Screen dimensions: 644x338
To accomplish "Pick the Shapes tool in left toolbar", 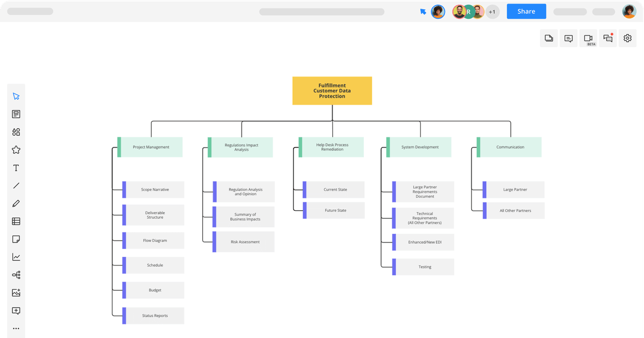I will pyautogui.click(x=16, y=132).
